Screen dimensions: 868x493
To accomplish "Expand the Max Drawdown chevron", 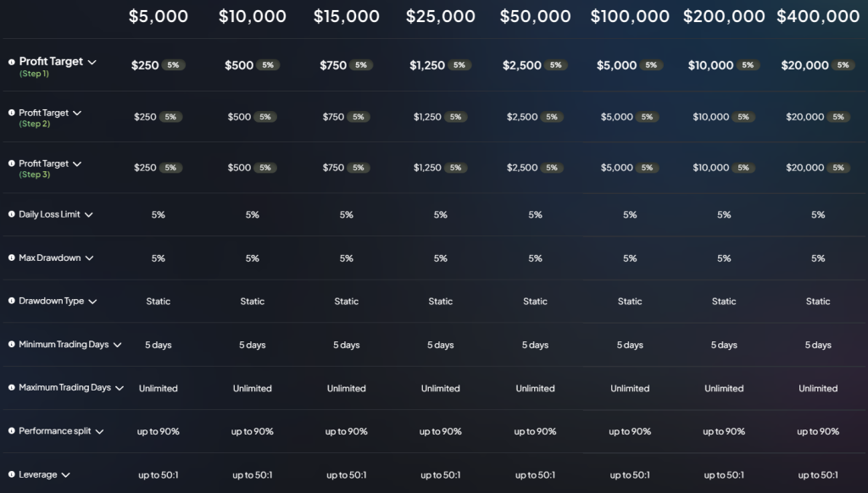I will (x=90, y=258).
